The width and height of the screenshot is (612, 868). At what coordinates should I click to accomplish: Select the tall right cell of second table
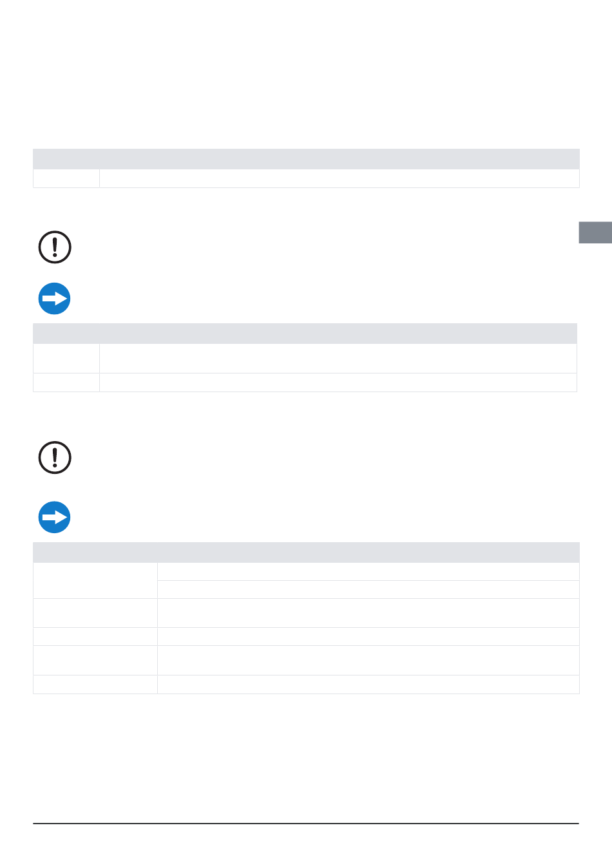338,359
